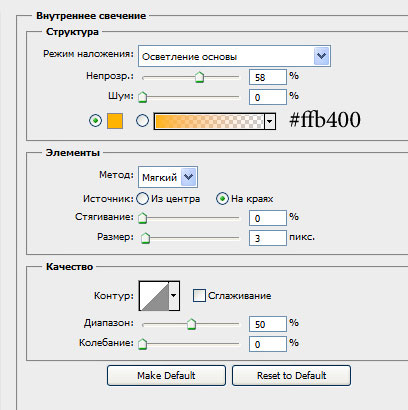Click the orange-to-transparent gradient preview
Screen dimensions: 408x410
coord(209,121)
